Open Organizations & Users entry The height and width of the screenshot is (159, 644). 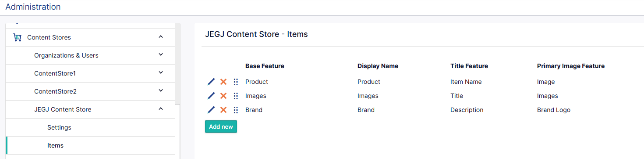click(66, 55)
